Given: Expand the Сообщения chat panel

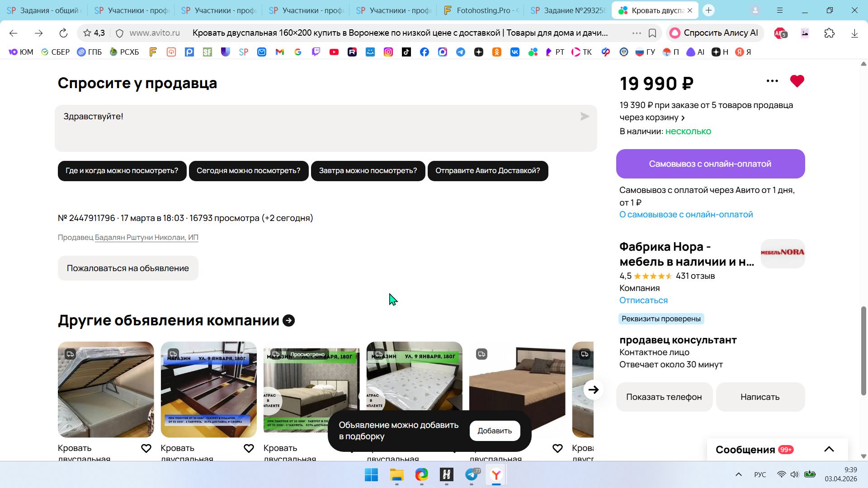Looking at the screenshot, I should tap(829, 449).
